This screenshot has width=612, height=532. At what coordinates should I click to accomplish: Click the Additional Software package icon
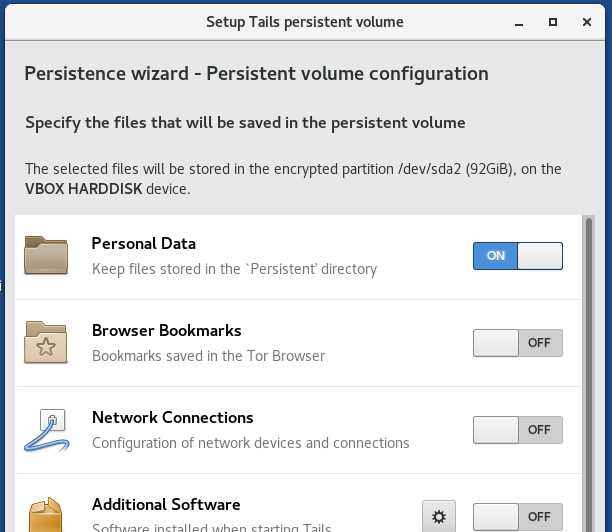click(x=46, y=514)
